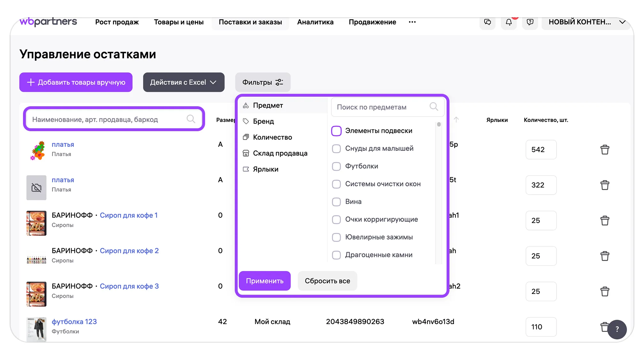644x359 pixels.
Task: Click quantity field showing 542
Action: pos(541,150)
